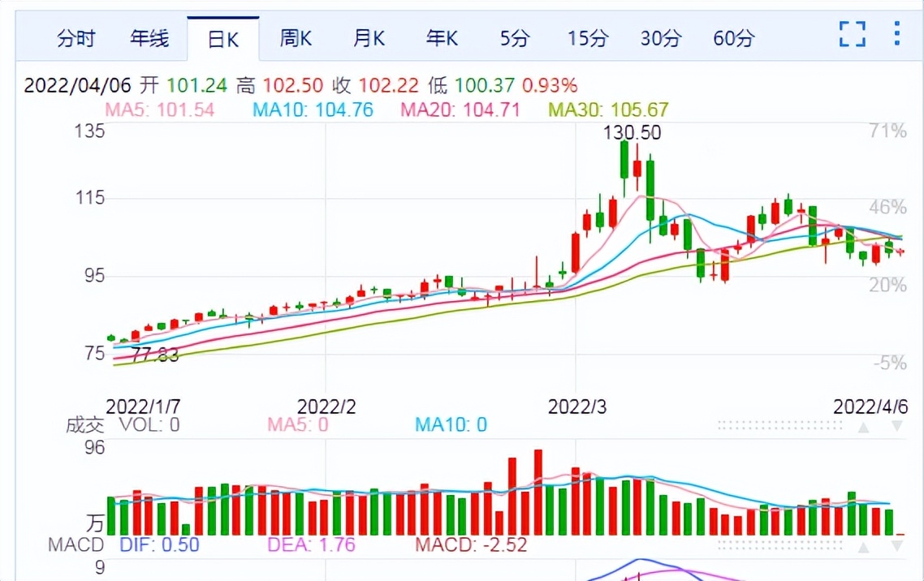Click the 高 102.50 high value
This screenshot has height=581, width=924.
coord(279,86)
